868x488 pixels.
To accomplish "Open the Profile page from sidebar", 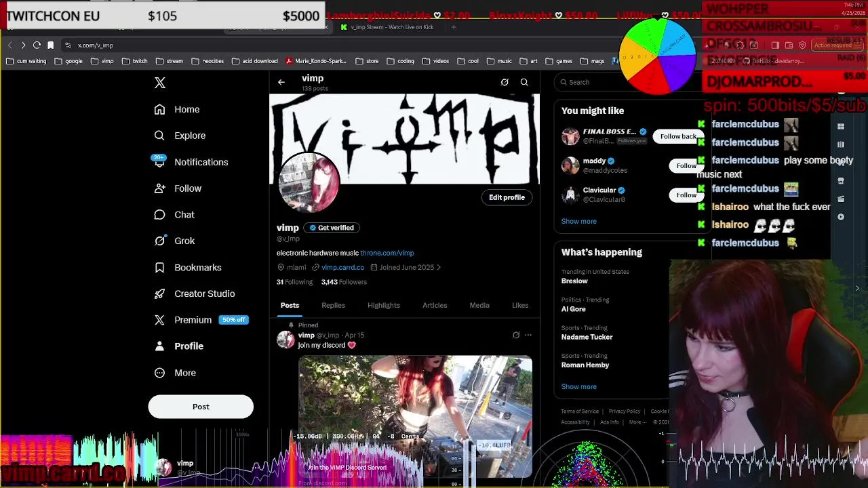I will point(179,346).
